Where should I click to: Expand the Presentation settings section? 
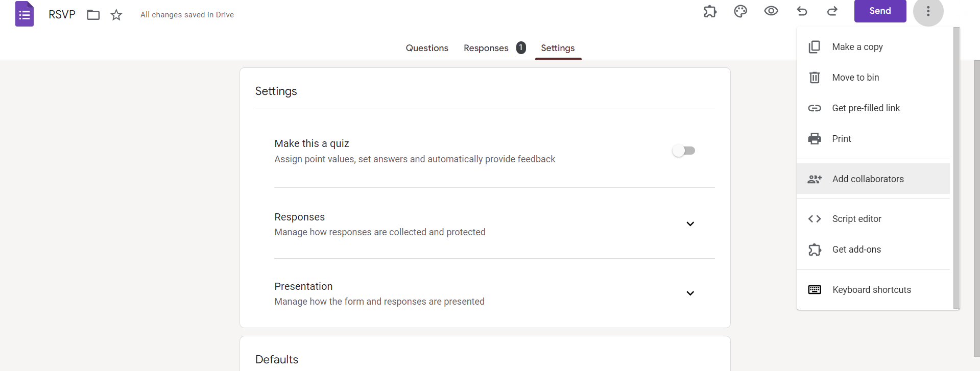[x=690, y=293]
